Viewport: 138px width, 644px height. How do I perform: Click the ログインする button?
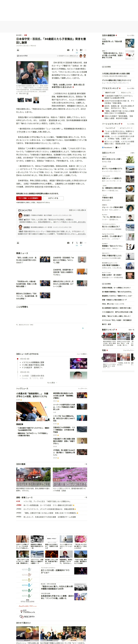(x=53, y=198)
